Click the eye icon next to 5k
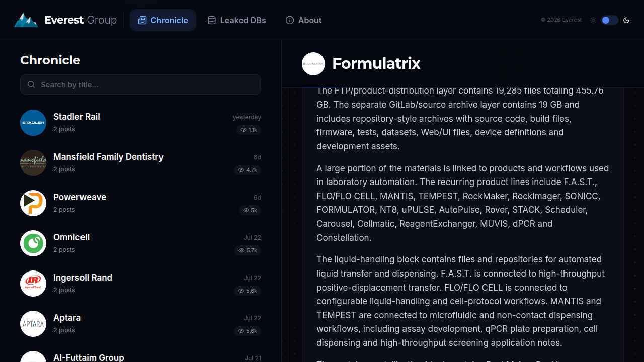The width and height of the screenshot is (644, 362). pyautogui.click(x=246, y=210)
